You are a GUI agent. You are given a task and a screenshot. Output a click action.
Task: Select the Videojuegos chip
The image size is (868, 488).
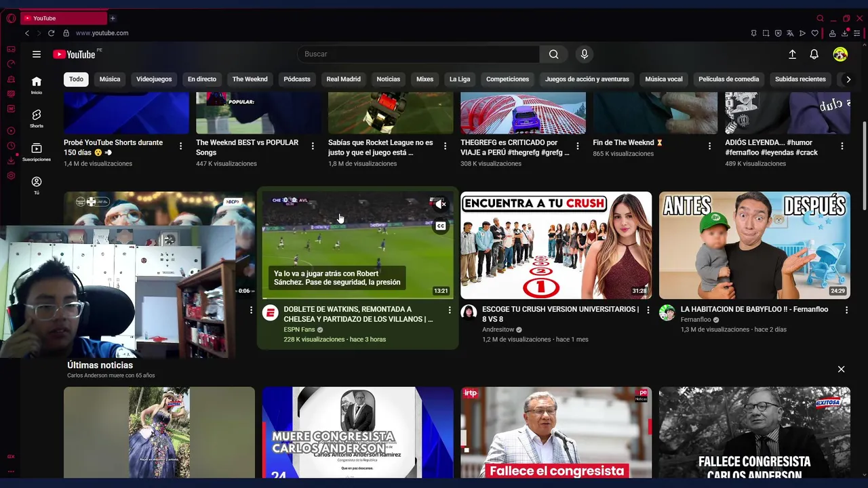154,79
